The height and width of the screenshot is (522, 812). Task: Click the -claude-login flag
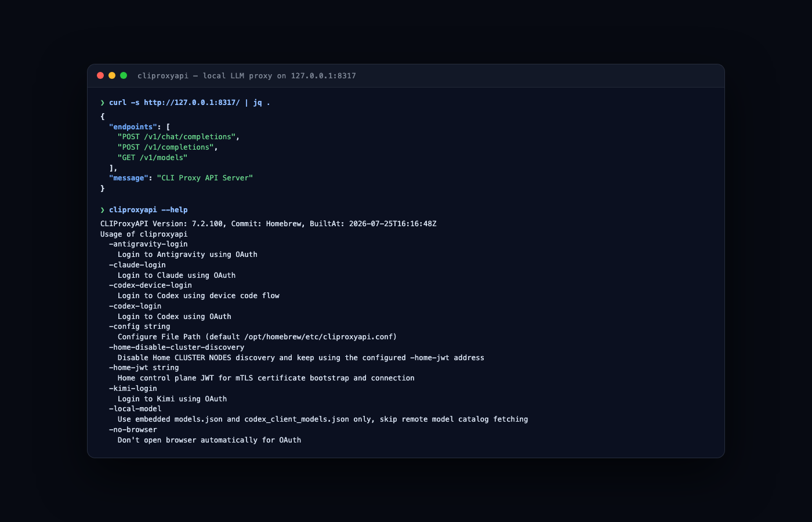point(137,265)
